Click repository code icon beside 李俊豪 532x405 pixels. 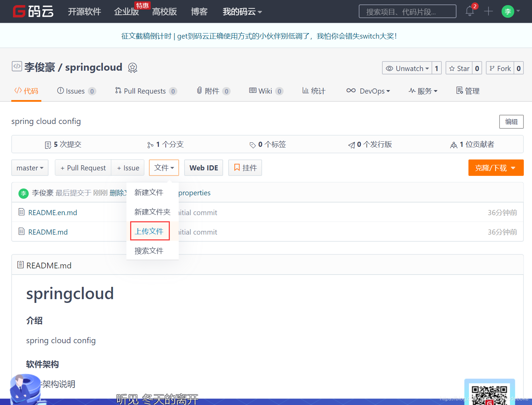17,66
